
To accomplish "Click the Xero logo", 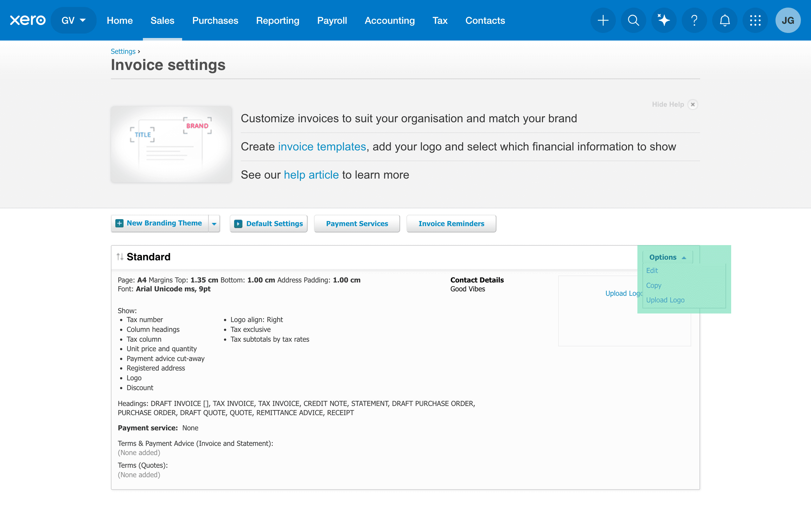I will pyautogui.click(x=28, y=21).
